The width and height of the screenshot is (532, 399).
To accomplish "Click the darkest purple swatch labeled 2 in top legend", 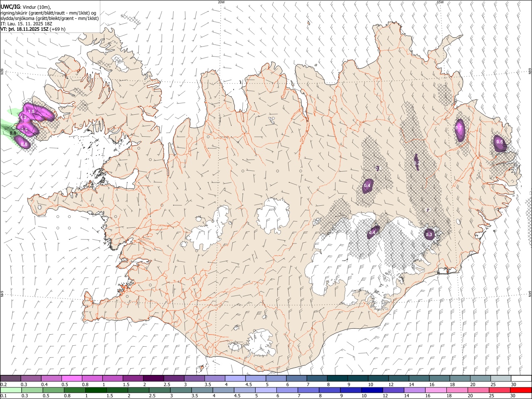I will (153, 379).
